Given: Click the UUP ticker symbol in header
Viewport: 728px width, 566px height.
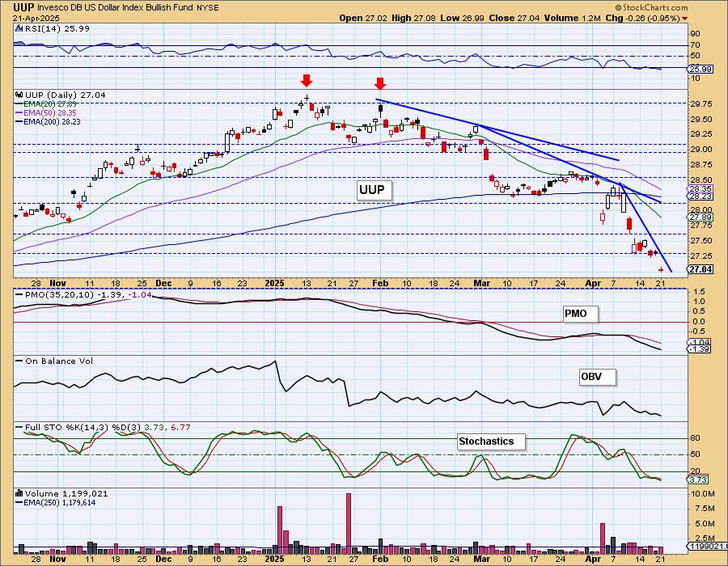Looking at the screenshot, I should click(x=23, y=7).
